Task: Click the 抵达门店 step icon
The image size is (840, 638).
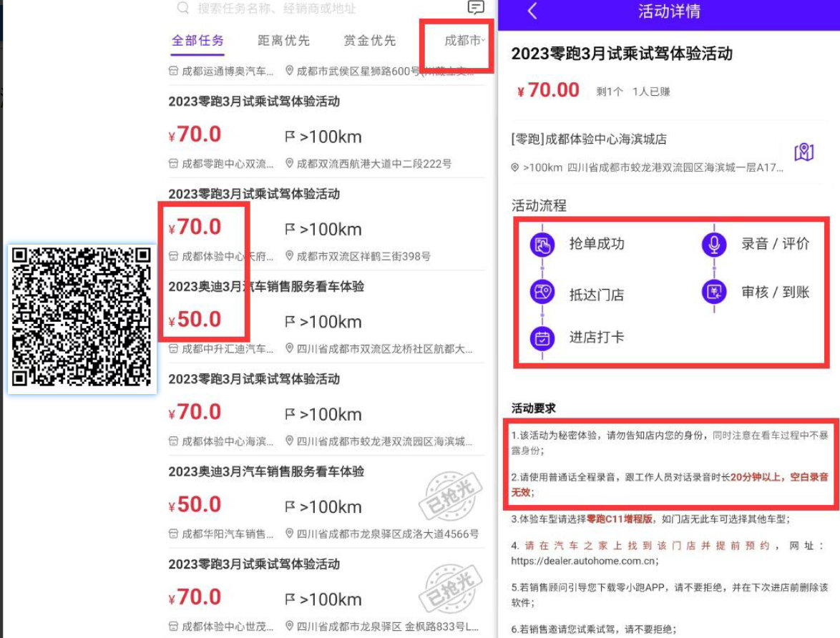Action: (x=542, y=293)
